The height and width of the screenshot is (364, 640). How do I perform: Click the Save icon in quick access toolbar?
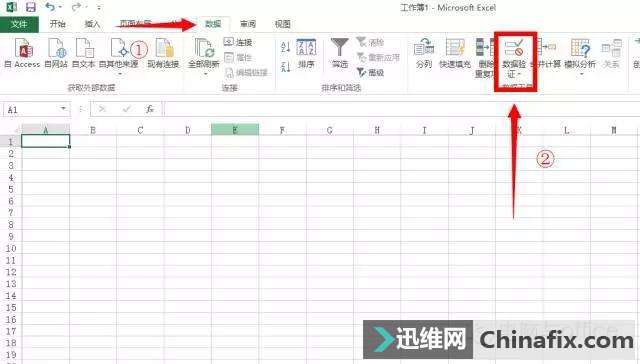(31, 7)
